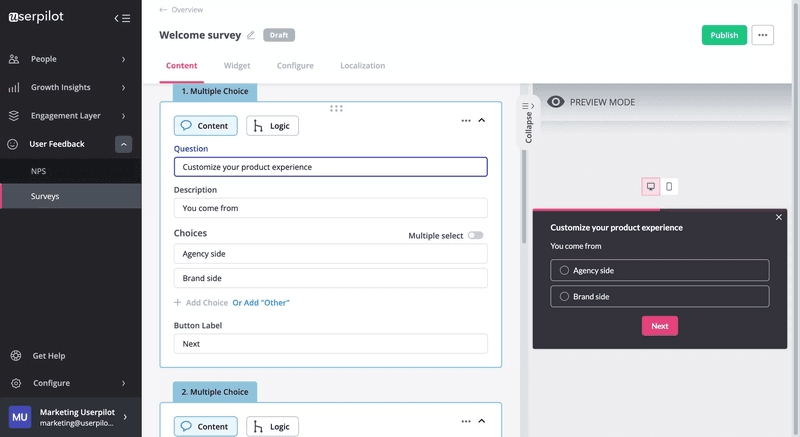Screen dimensions: 800x437
Task: Edit the Brand side choice field
Action: pyautogui.click(x=331, y=278)
